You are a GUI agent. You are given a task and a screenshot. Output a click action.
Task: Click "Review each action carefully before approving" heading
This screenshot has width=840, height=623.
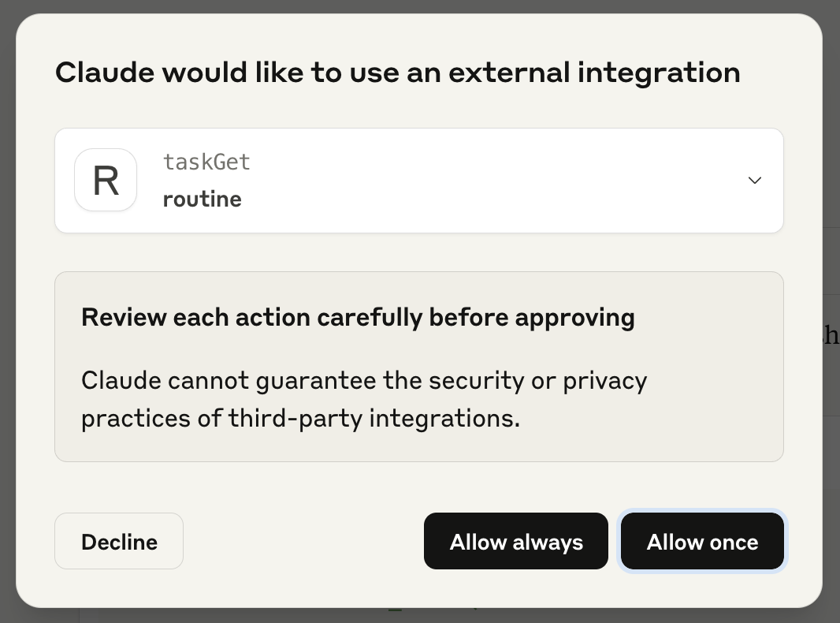(358, 317)
